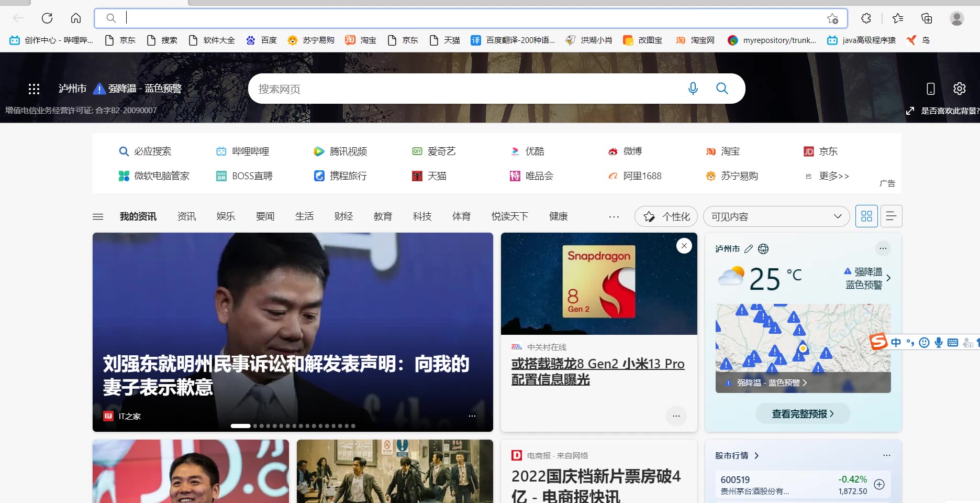Add this page to favorites star icon
Image resolution: width=980 pixels, height=503 pixels.
tap(832, 18)
